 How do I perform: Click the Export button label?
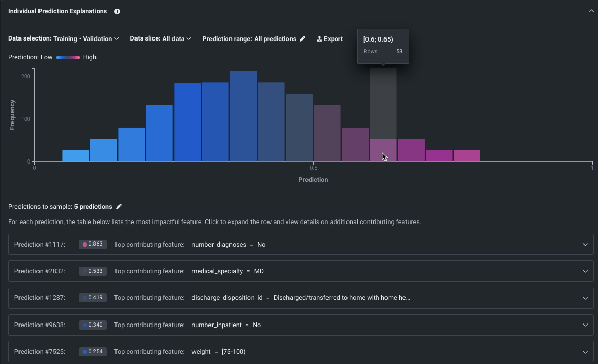pos(333,39)
